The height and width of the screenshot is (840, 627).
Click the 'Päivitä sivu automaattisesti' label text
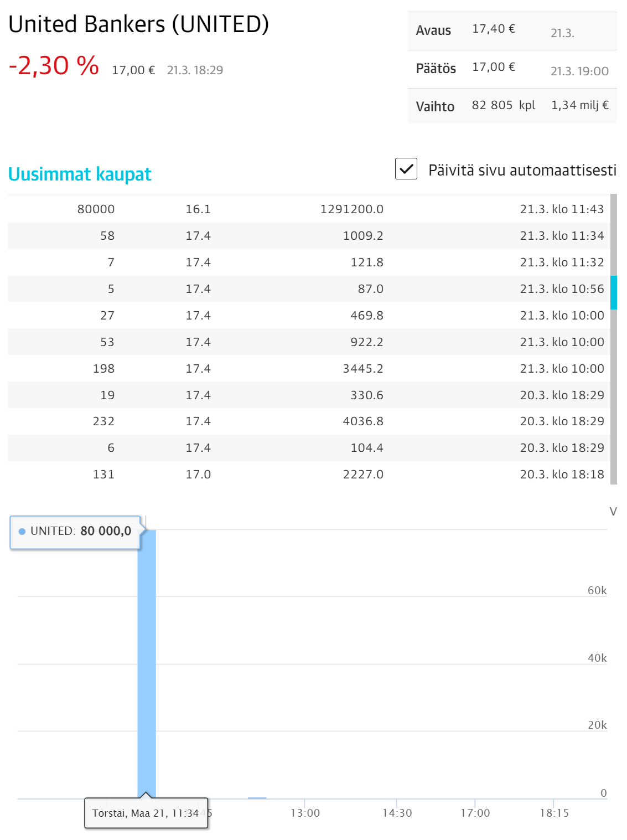click(522, 170)
